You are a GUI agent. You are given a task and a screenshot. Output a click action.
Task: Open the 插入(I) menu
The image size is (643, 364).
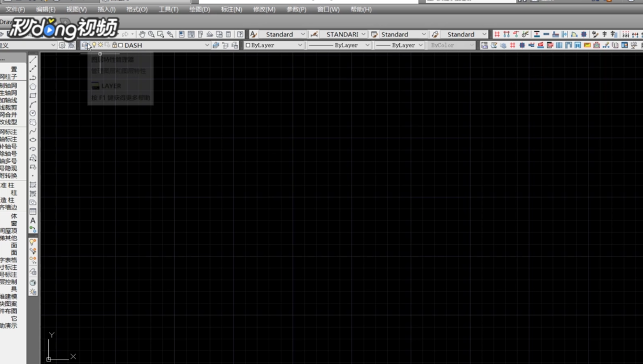[107, 9]
